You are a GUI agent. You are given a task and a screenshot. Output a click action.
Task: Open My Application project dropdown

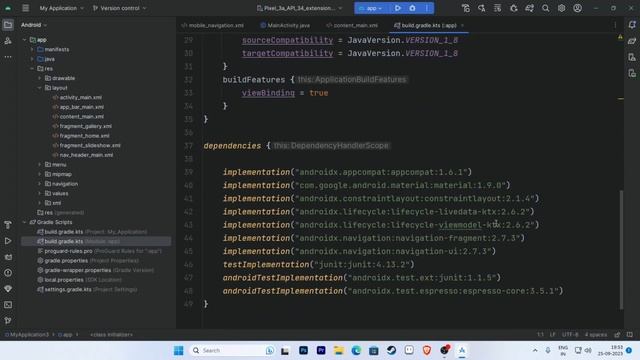click(61, 8)
